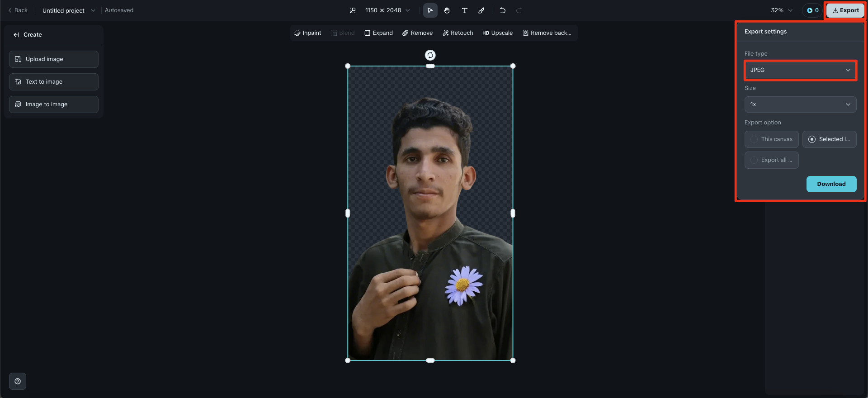Viewport: 868px width, 398px height.
Task: Collapse the Create panel
Action: (16, 35)
